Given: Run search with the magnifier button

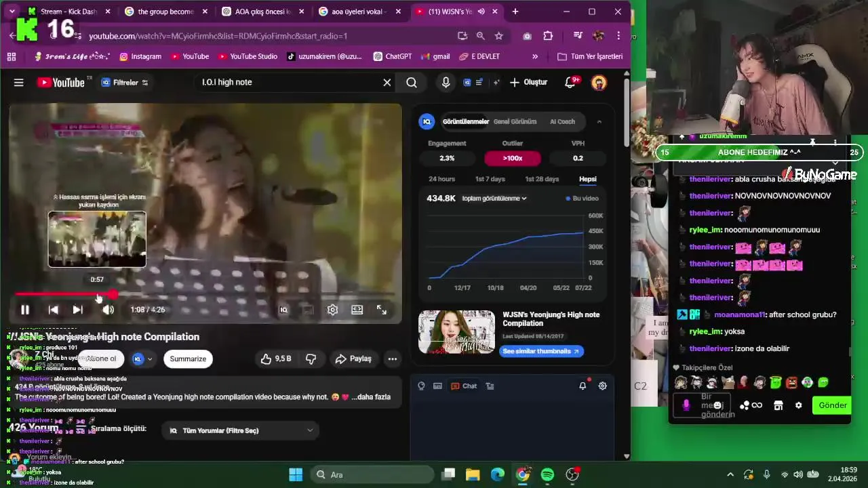Looking at the screenshot, I should (412, 83).
